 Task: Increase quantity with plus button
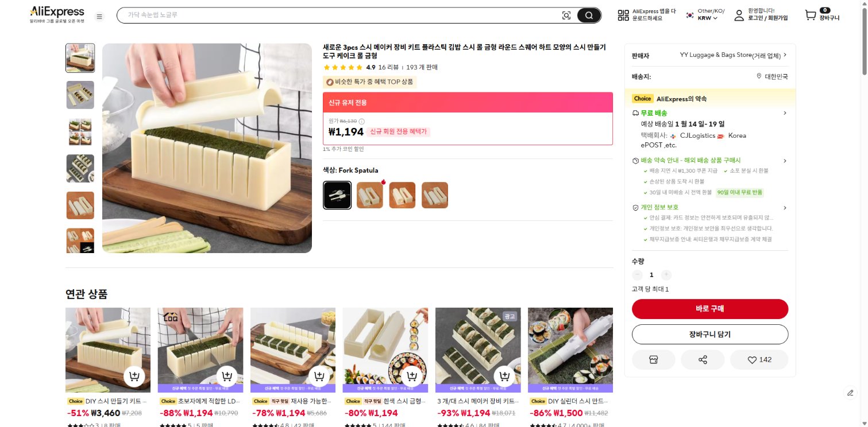pos(666,275)
